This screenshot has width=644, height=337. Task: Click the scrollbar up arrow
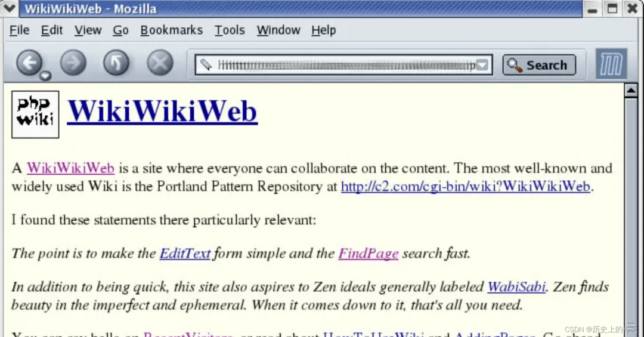pyautogui.click(x=631, y=91)
